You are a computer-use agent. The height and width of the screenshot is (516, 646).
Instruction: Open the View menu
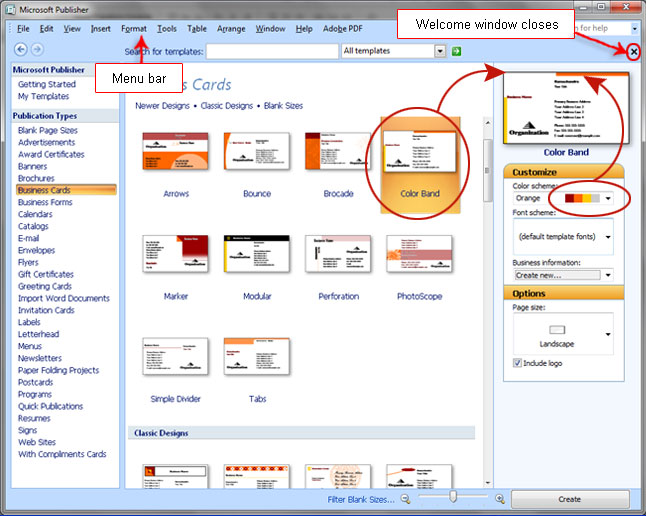72,28
